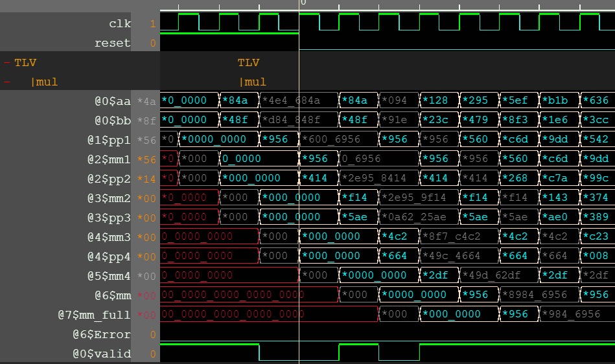Click the *b1b segment in the @0$aa waveform

[559, 100]
